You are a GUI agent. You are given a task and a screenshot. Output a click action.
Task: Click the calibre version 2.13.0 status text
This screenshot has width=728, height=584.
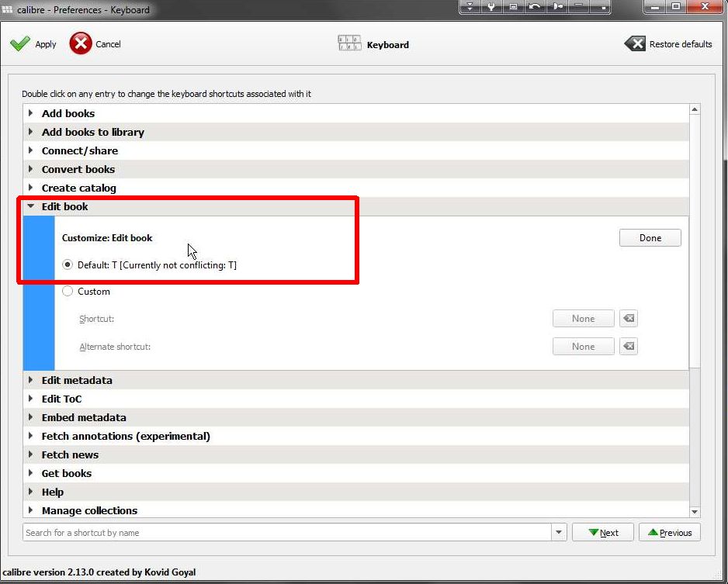pos(99,572)
